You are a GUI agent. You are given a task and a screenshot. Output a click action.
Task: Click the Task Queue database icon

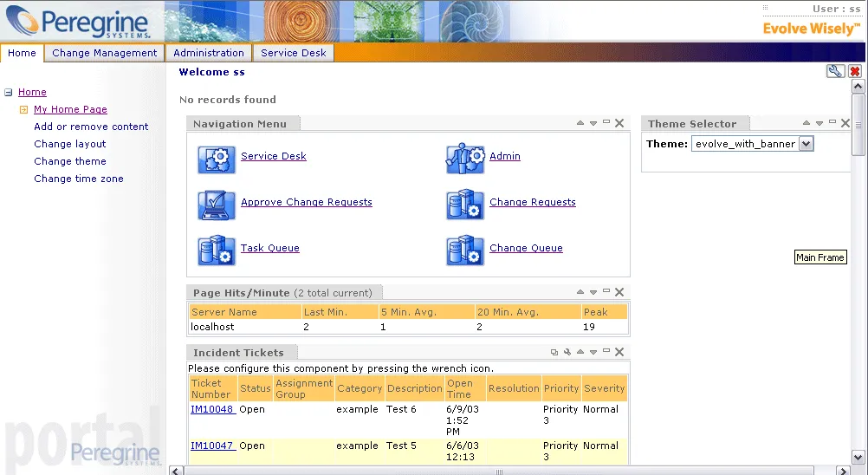(x=217, y=251)
